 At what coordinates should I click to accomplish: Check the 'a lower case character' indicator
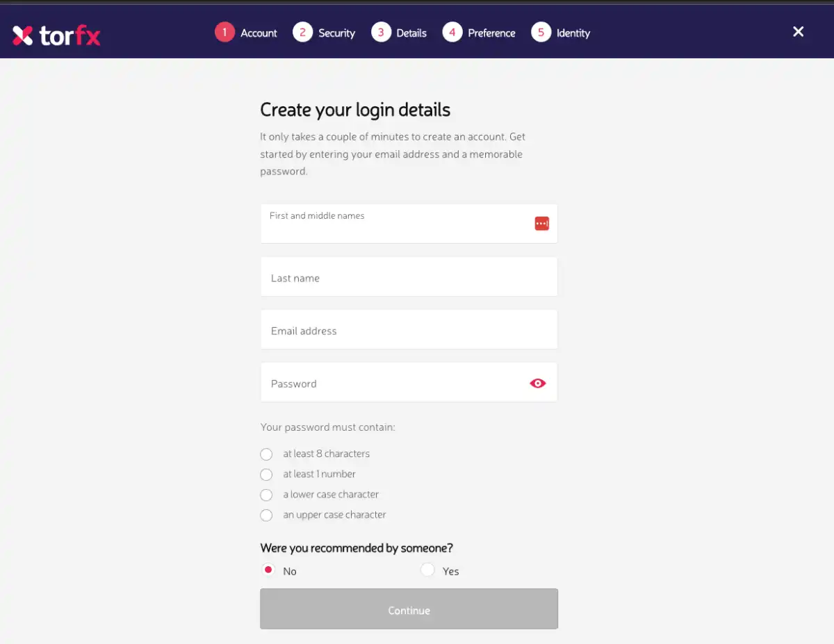point(266,494)
